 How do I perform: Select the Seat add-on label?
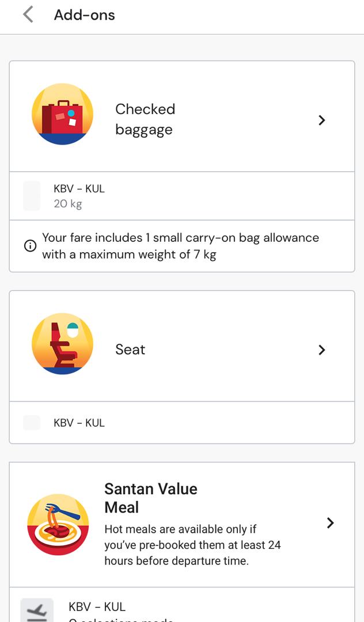coord(130,350)
